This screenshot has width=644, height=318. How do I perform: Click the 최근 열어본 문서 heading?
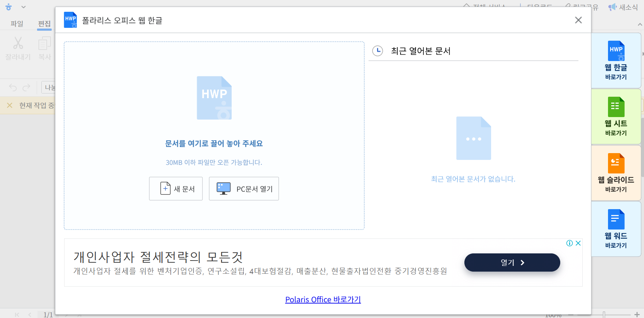coord(421,51)
